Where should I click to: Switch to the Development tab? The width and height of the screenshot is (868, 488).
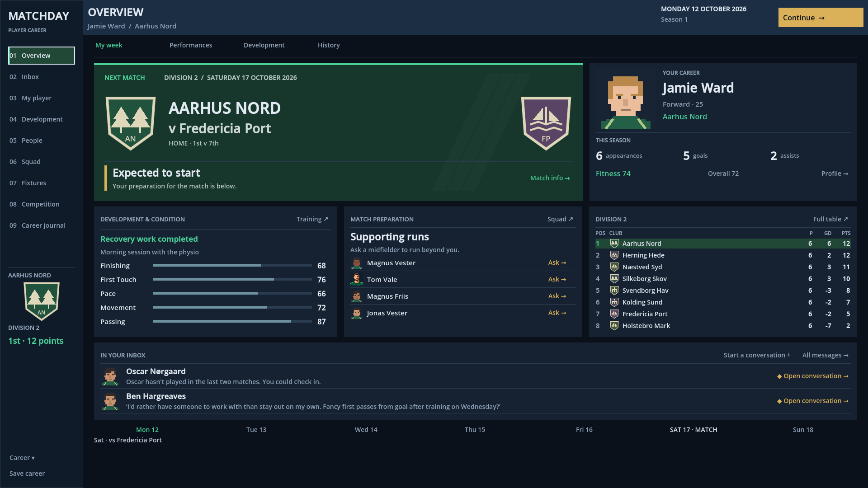click(x=264, y=45)
